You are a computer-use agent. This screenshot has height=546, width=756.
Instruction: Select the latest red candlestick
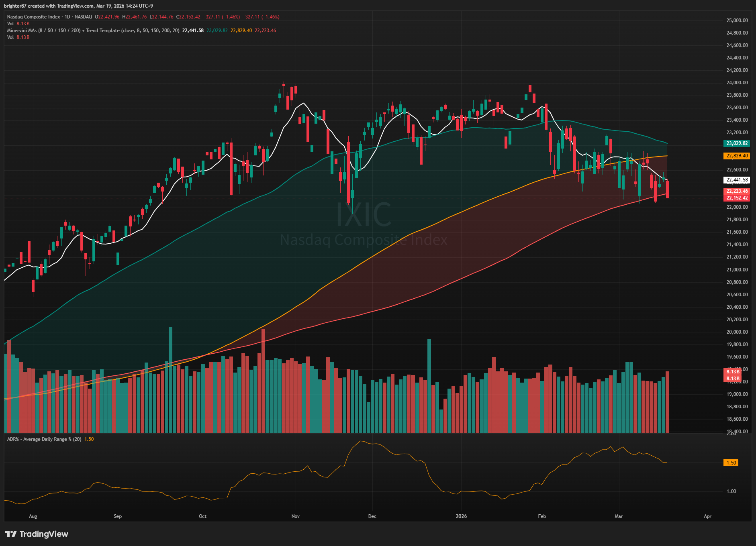(667, 189)
